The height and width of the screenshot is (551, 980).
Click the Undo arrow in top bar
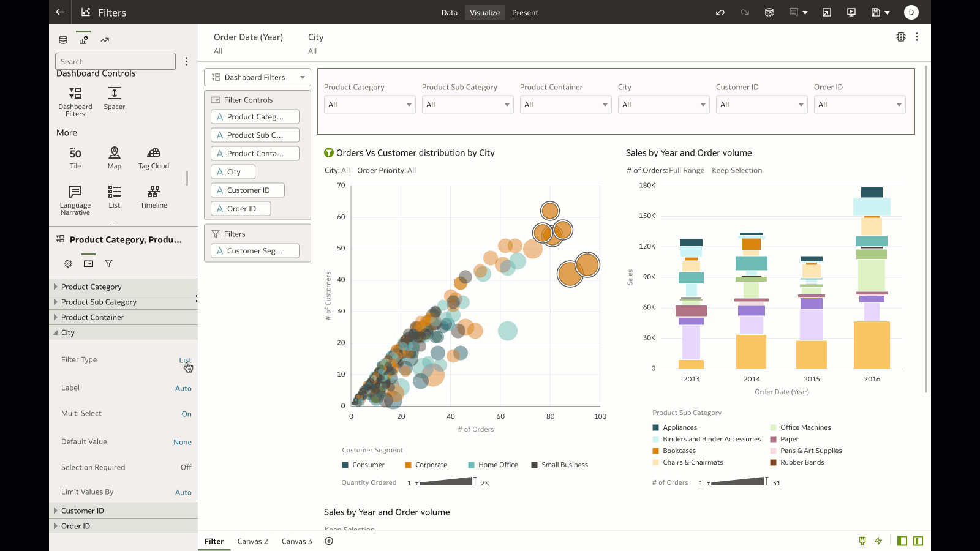point(720,12)
